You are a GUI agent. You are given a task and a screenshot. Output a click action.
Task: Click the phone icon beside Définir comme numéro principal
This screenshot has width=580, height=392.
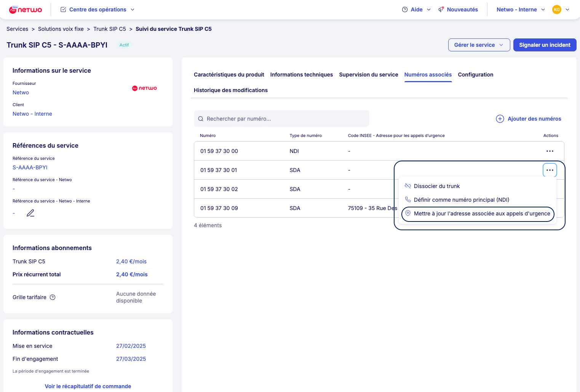(x=408, y=200)
